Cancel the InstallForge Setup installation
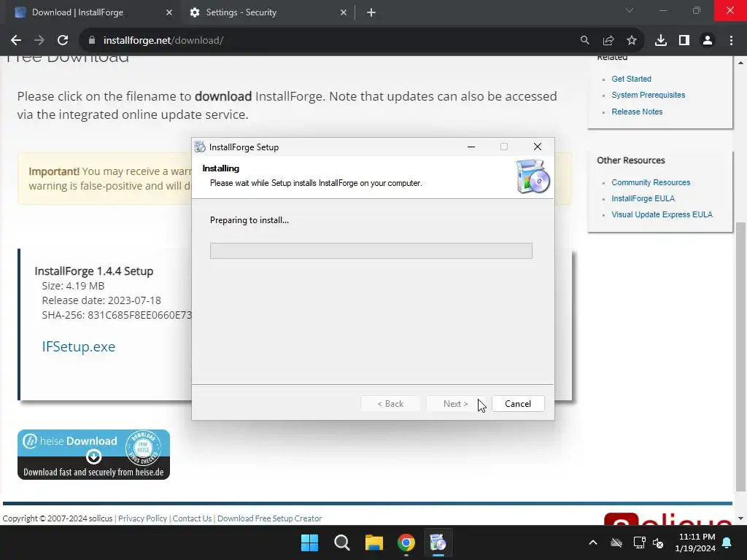This screenshot has width=747, height=560. pyautogui.click(x=518, y=404)
